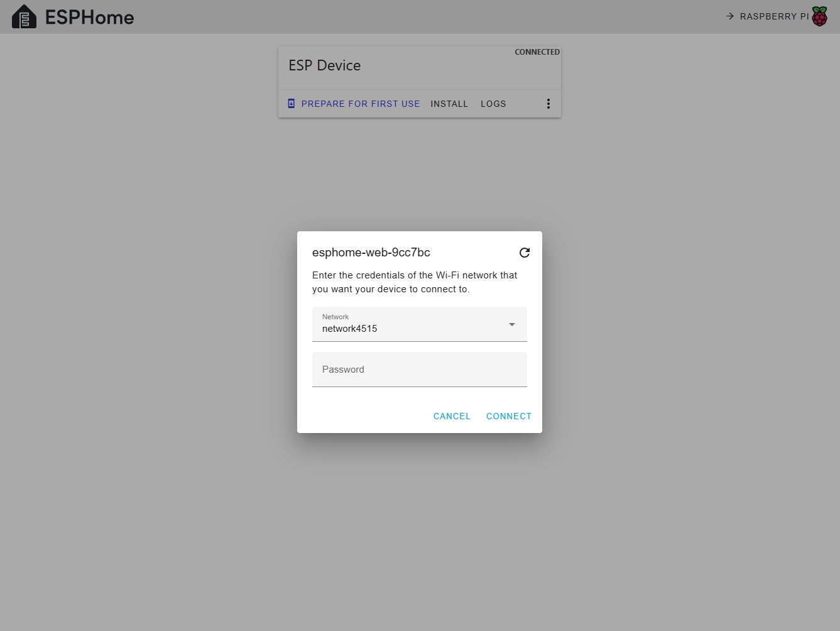Refresh the Wi-Fi network list

tap(525, 253)
